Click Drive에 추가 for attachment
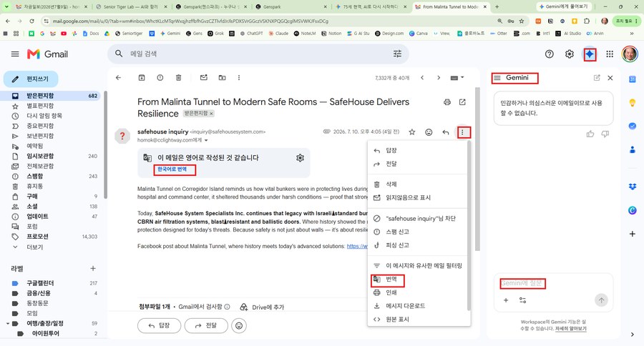Screen dimensions: 644x346 coord(262,307)
